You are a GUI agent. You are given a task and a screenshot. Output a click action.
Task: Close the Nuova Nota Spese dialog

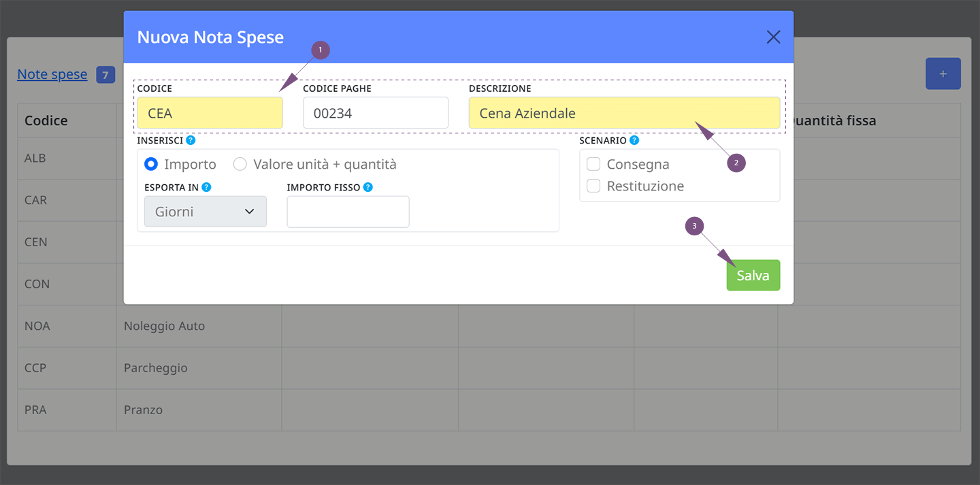(x=773, y=37)
